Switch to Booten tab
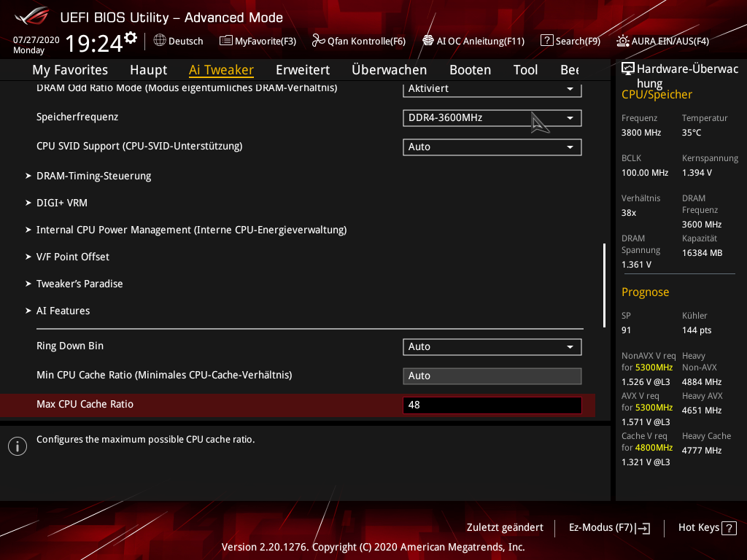This screenshot has height=560, width=747. 471,70
